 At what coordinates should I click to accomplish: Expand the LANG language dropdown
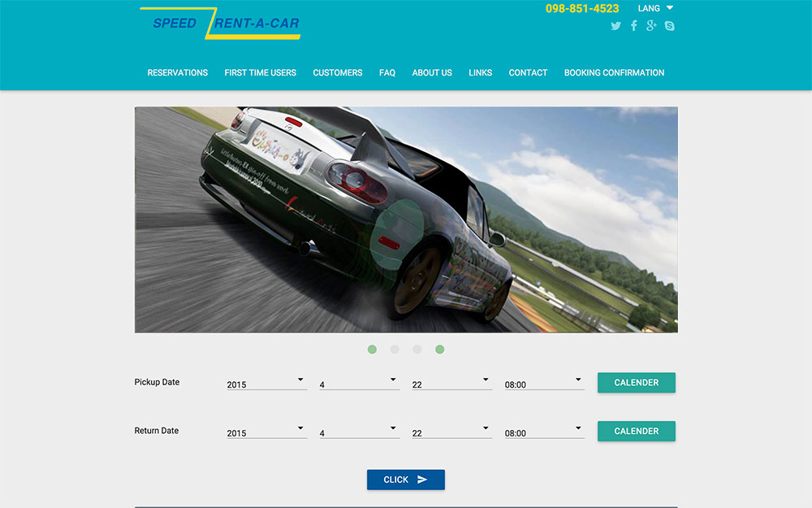click(x=655, y=8)
